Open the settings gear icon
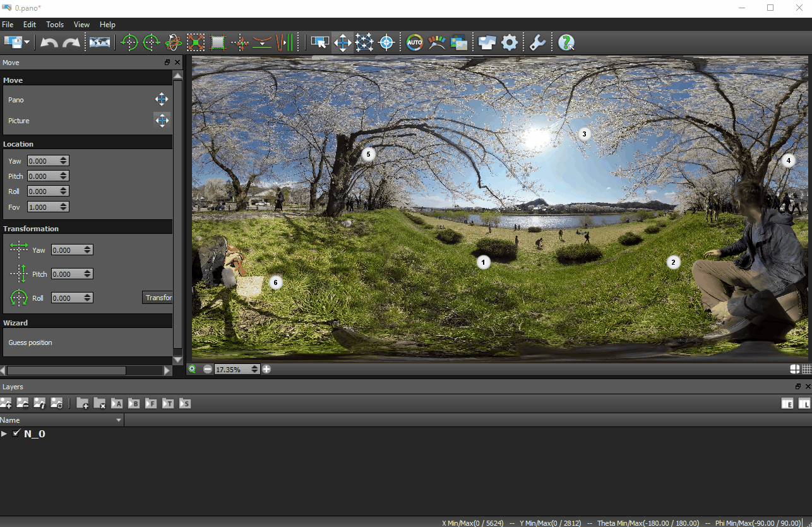Viewport: 812px width, 527px height. click(x=510, y=43)
